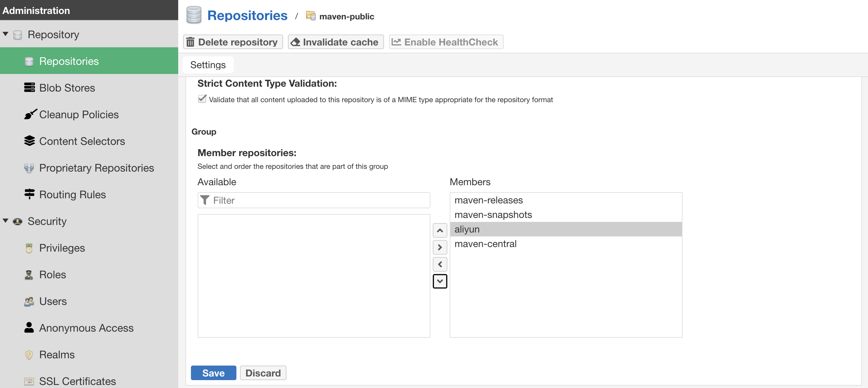Screen dimensions: 868x388
Task: Open Blob Stores in sidebar
Action: [x=67, y=88]
